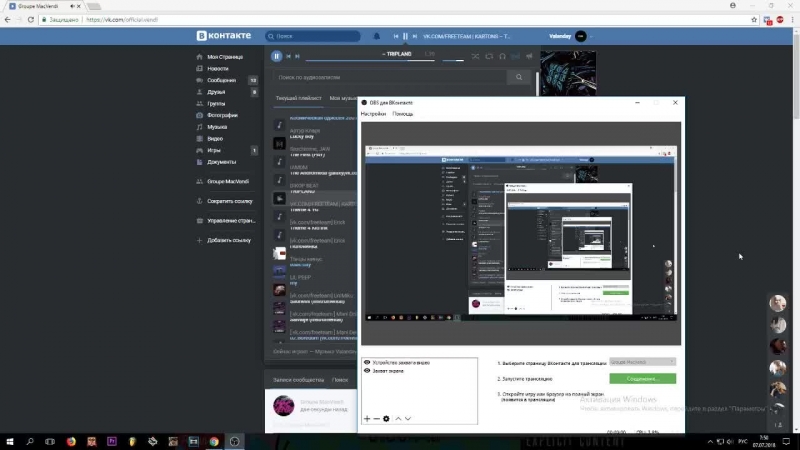Move source up in OBS list

[x=398, y=418]
